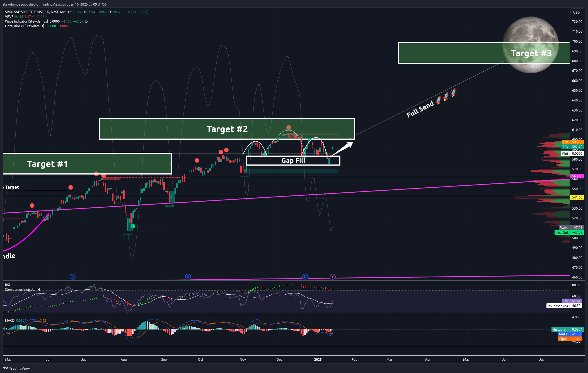Click the green dot at the August low
588x373 pixels.
coord(133,226)
